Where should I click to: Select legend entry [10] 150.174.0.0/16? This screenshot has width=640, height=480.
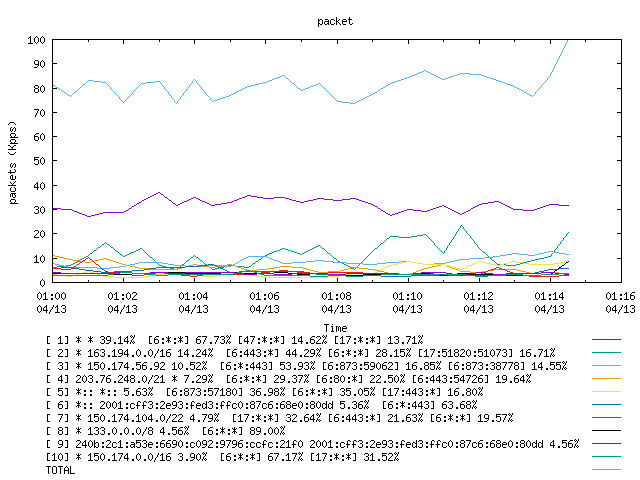[x=222, y=457]
